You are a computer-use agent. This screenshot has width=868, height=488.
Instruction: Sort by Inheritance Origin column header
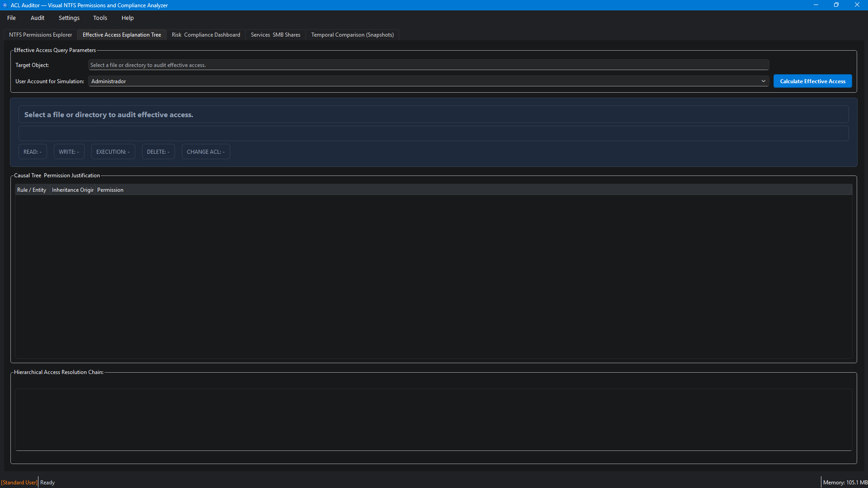72,190
